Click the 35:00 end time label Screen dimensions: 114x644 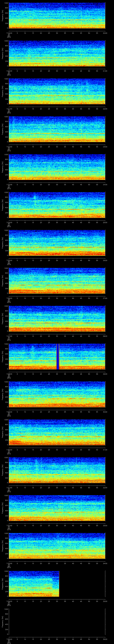point(105,601)
